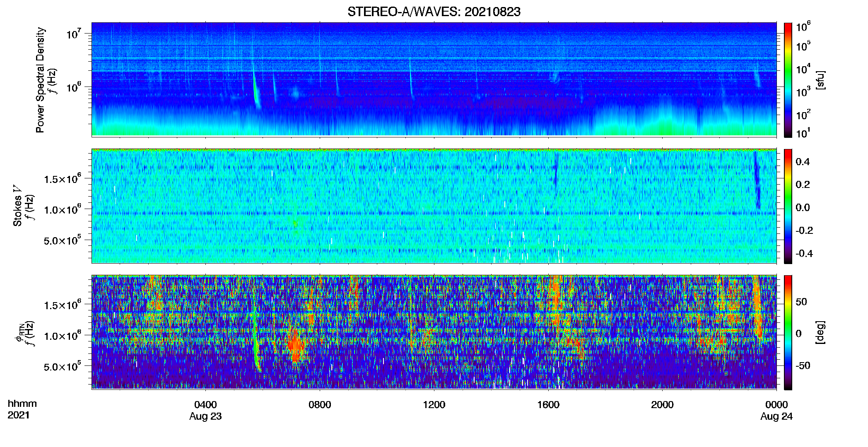Click the [sfu] unit label
This screenshot has width=868, height=447.
820,80
